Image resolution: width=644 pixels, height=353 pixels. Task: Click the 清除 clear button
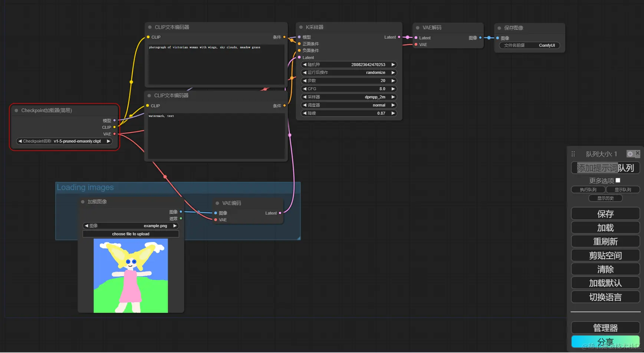(605, 269)
